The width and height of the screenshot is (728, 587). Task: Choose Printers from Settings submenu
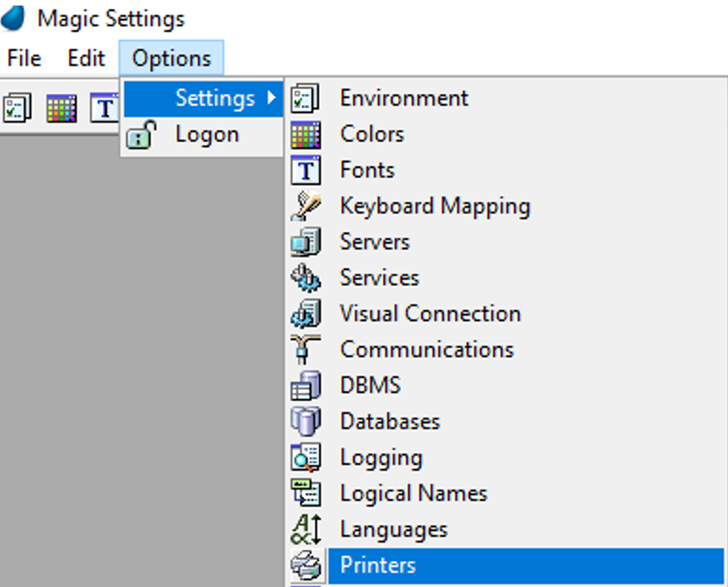pyautogui.click(x=377, y=566)
